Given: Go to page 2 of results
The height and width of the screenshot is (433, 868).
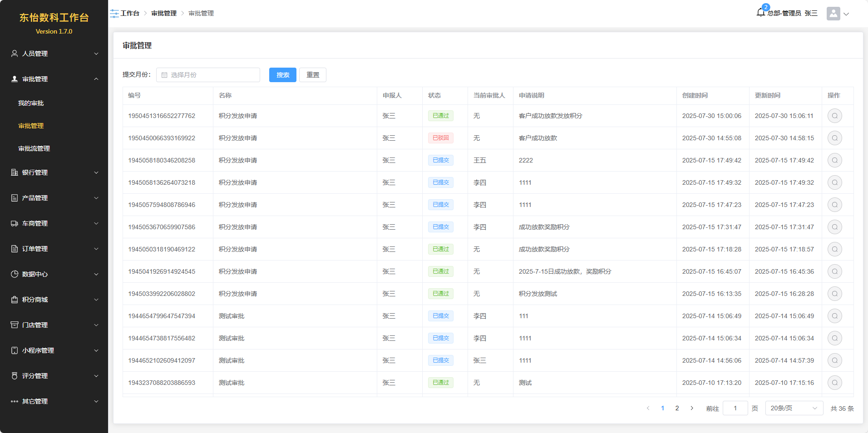Looking at the screenshot, I should 677,408.
